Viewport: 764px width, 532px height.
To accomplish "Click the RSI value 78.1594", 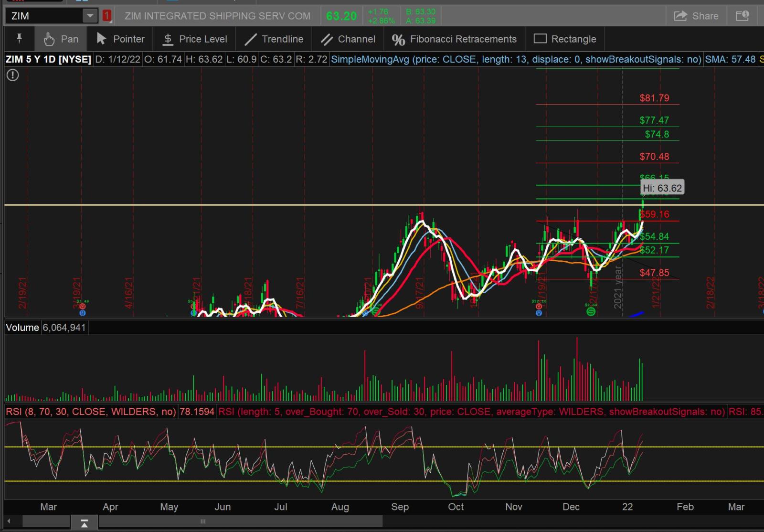I will [197, 412].
